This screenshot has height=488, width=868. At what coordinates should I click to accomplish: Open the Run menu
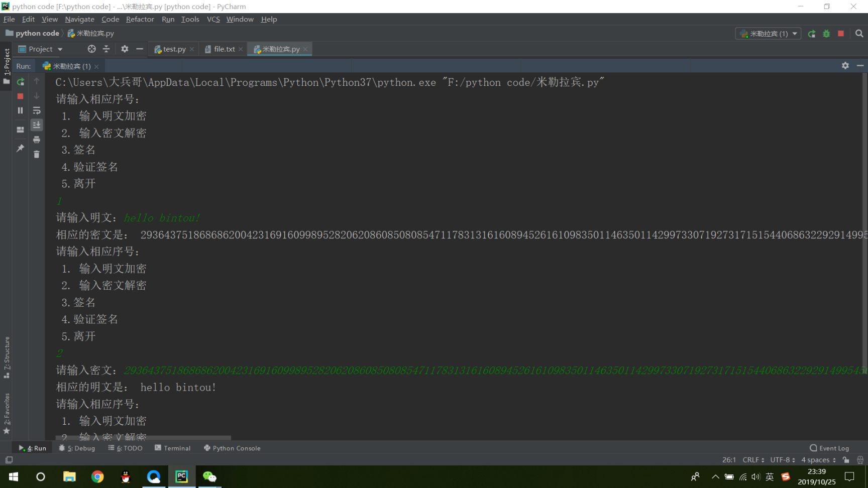(168, 19)
